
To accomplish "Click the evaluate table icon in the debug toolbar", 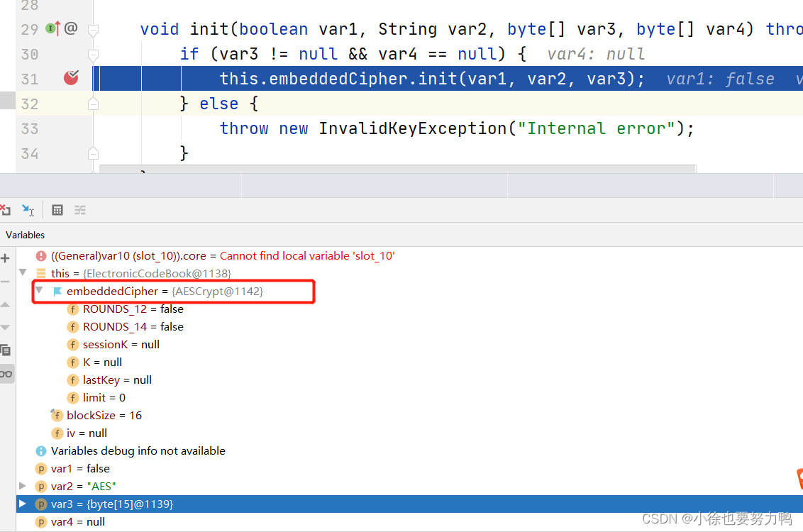I will 57,210.
